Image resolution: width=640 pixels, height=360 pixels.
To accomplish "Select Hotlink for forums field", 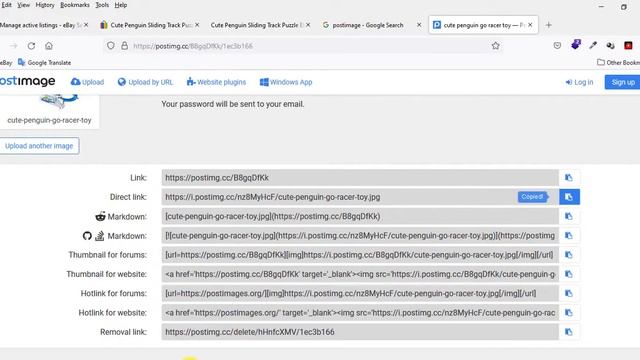I will click(x=360, y=293).
